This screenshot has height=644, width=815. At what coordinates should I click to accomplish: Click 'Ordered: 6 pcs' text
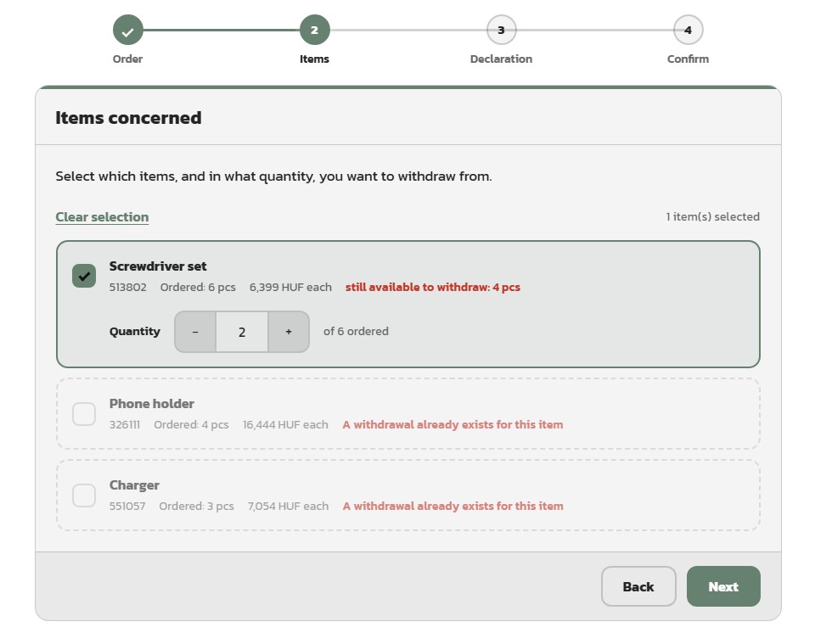click(198, 287)
